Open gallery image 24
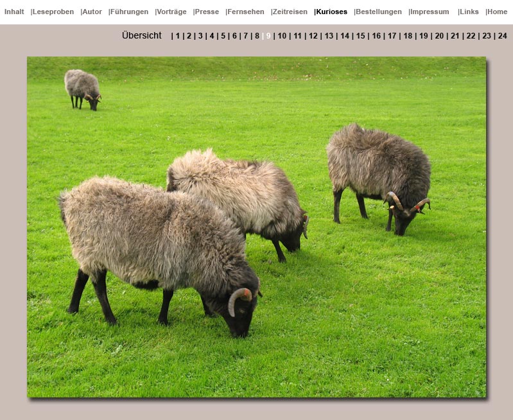 (503, 36)
